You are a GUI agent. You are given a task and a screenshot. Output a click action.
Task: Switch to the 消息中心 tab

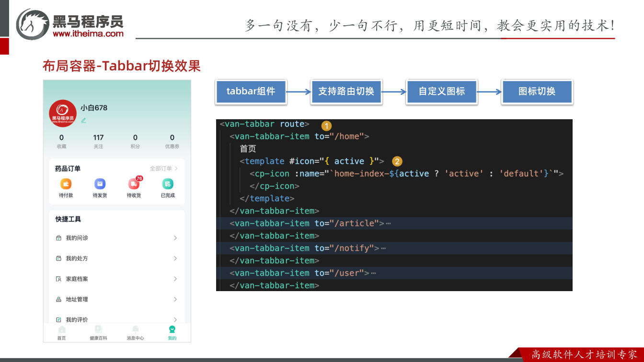pos(135,333)
